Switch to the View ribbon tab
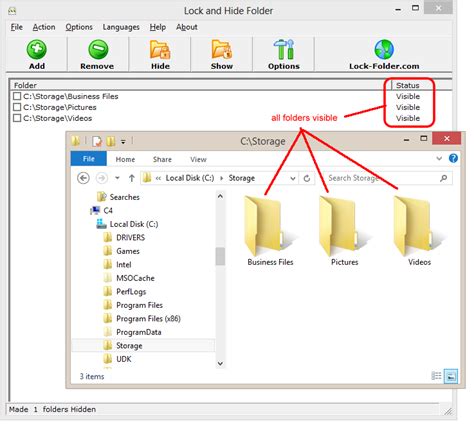 point(198,159)
